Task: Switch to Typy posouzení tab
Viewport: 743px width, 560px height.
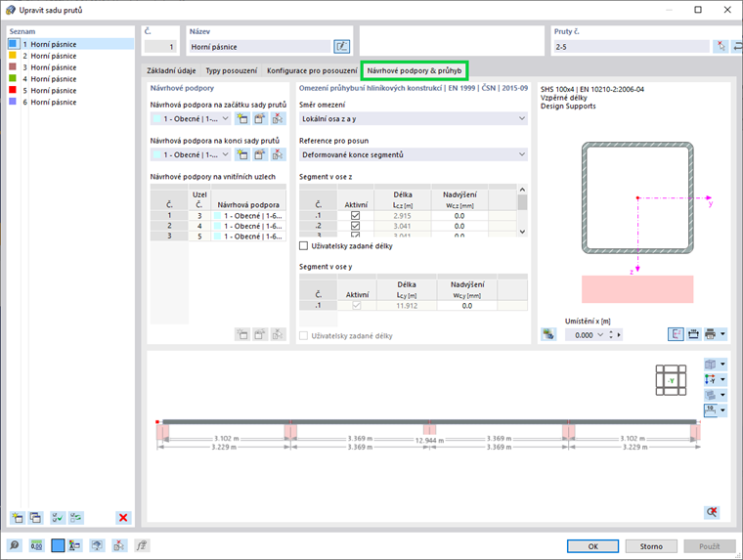Action: point(232,70)
